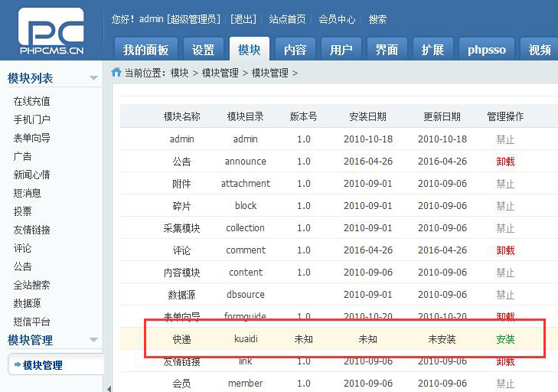Click the home icon in breadcrumb
The width and height of the screenshot is (558, 392).
[x=116, y=73]
